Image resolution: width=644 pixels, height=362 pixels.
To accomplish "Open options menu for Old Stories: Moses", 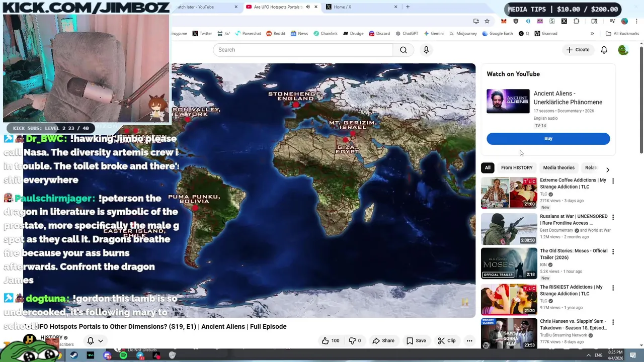I will (613, 251).
